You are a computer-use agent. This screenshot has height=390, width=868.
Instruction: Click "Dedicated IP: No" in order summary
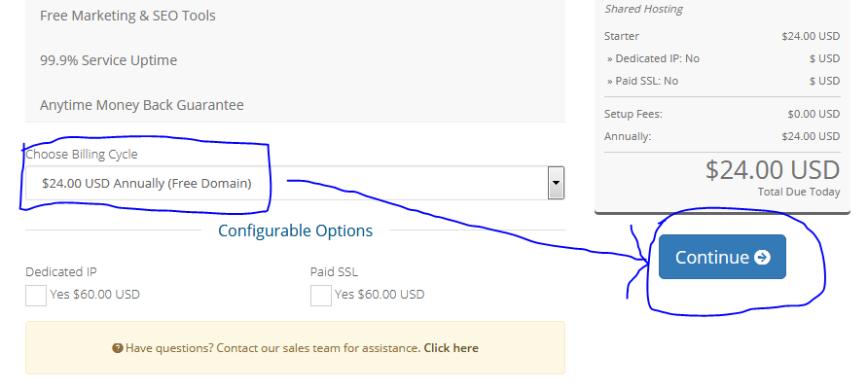(655, 58)
